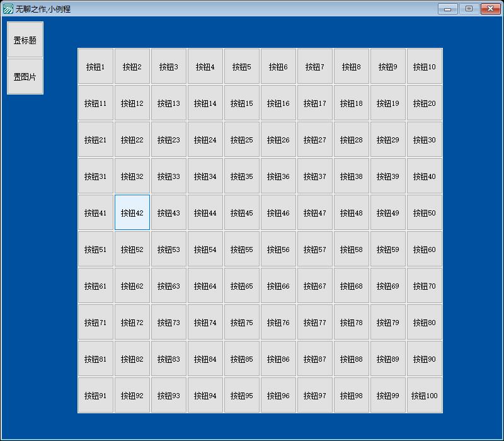Select 按钮16

pyautogui.click(x=278, y=103)
